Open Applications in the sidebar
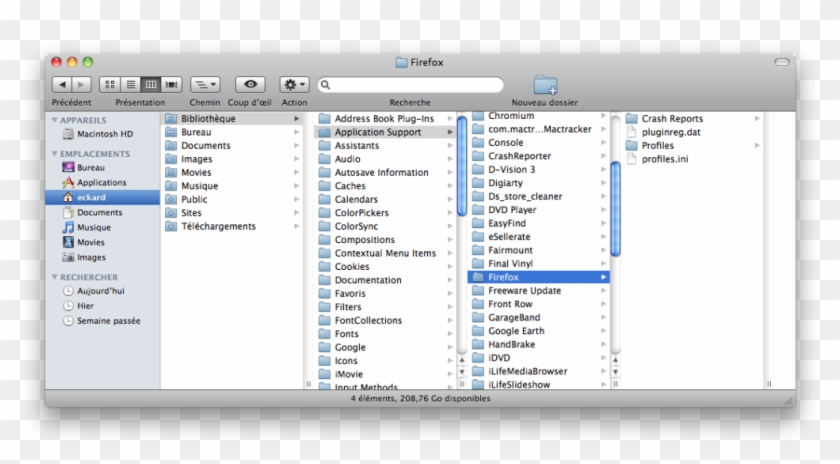 (102, 183)
